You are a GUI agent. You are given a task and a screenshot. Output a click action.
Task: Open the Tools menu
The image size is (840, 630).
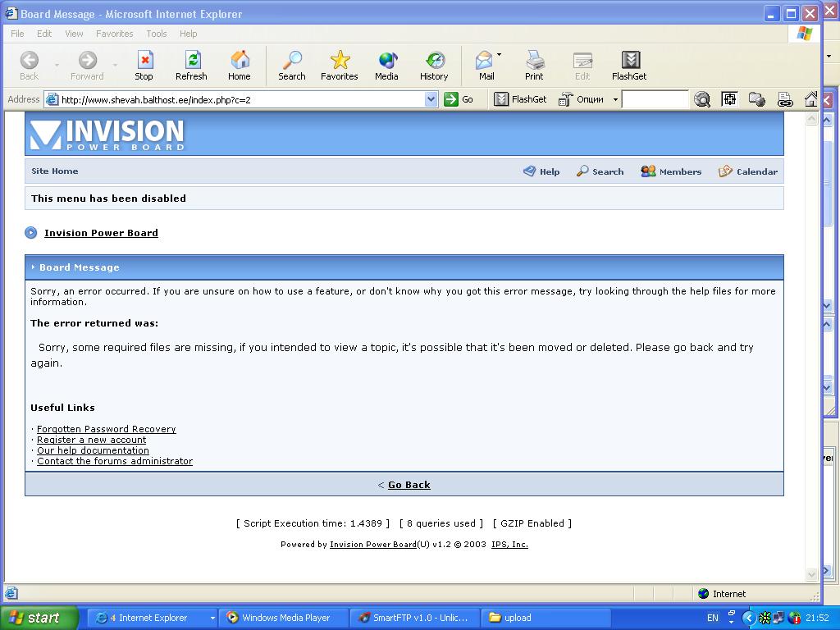[157, 33]
